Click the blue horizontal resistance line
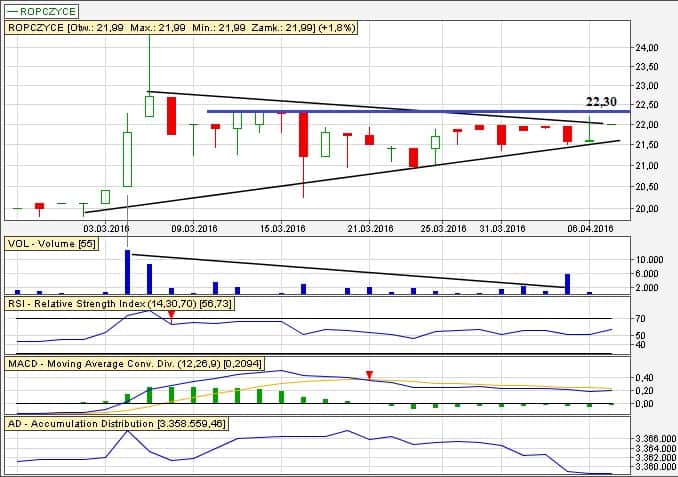The width and height of the screenshot is (678, 477). pyautogui.click(x=400, y=111)
